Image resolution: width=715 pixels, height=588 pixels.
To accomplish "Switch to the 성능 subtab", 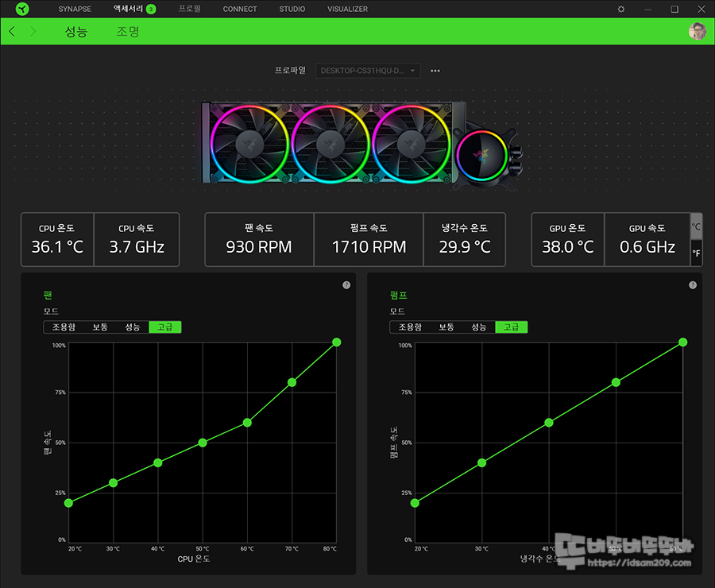I will (x=75, y=32).
